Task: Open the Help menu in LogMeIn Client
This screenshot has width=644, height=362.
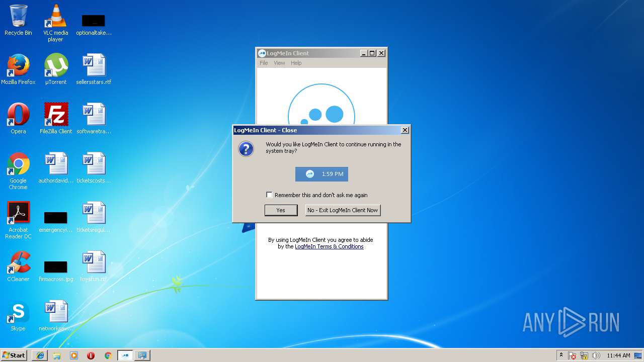Action: [296, 63]
